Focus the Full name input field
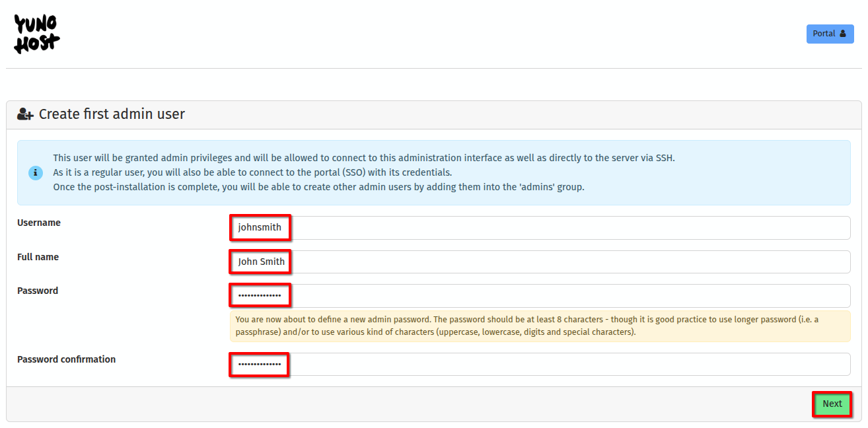Viewport: 868px width, 428px height. coord(540,262)
